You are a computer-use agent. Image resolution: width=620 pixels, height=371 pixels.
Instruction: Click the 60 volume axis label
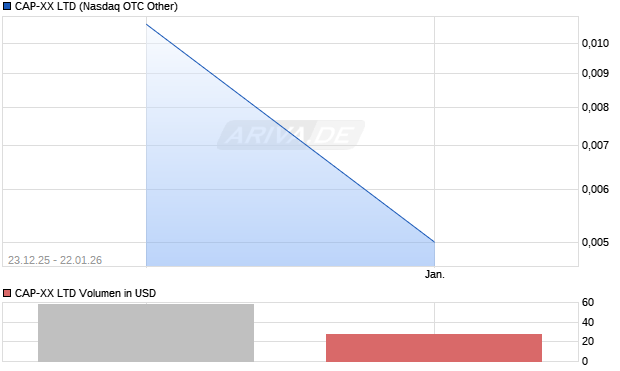(x=588, y=303)
